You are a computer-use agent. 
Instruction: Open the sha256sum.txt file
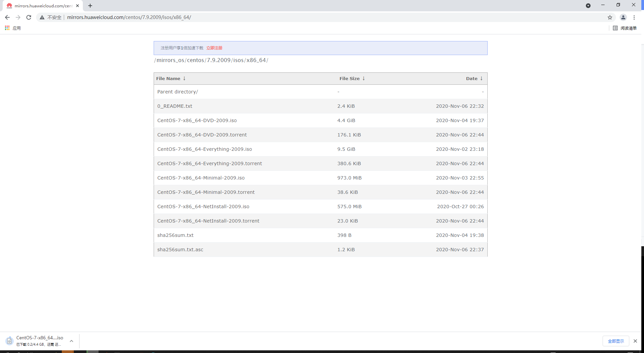tap(175, 235)
